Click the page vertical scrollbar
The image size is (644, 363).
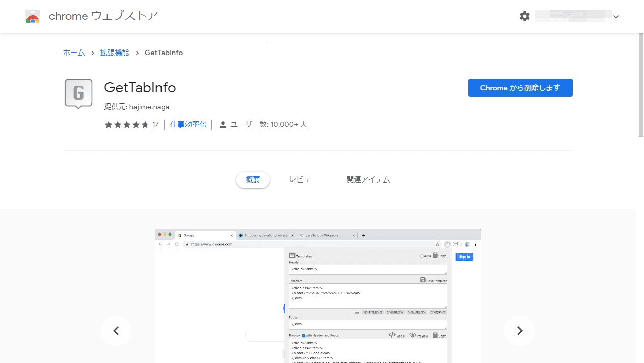coord(641,85)
